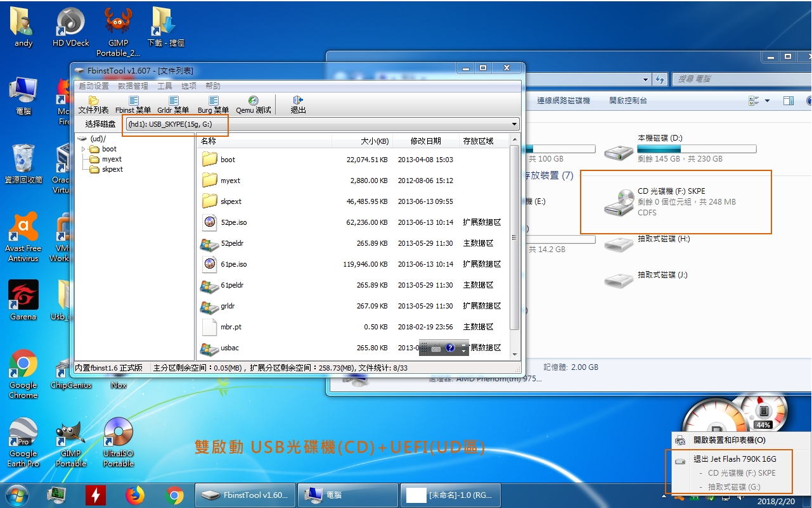Screen dimensions: 812x508
Task: Select the UltraISO Portable desktop icon
Action: (119, 442)
